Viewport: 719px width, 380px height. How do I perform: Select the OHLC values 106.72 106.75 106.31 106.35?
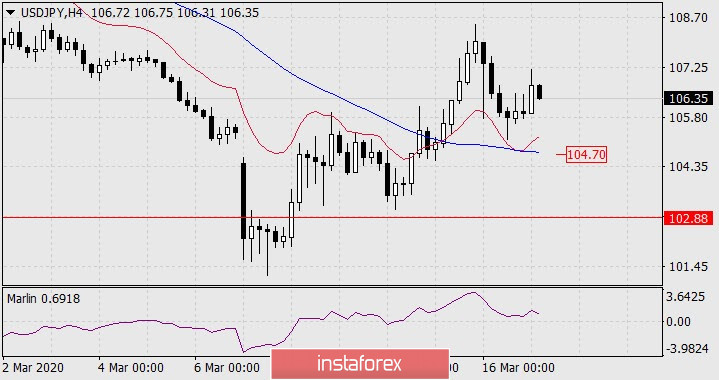(175, 13)
